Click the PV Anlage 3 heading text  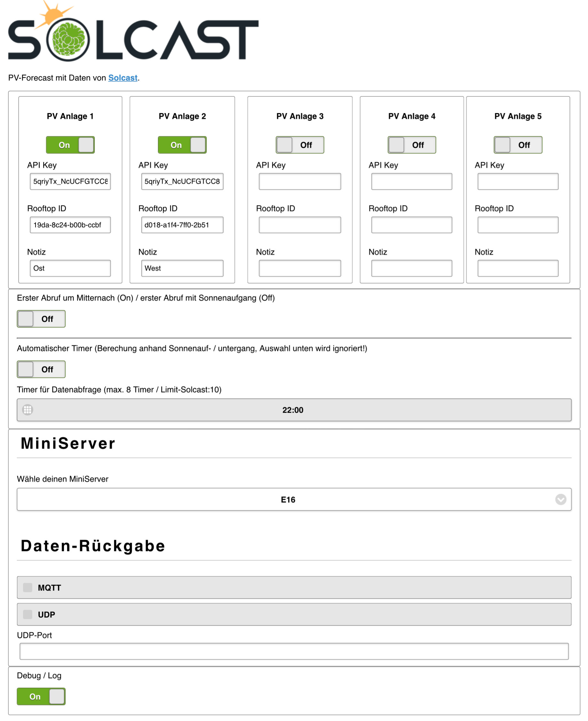point(300,116)
